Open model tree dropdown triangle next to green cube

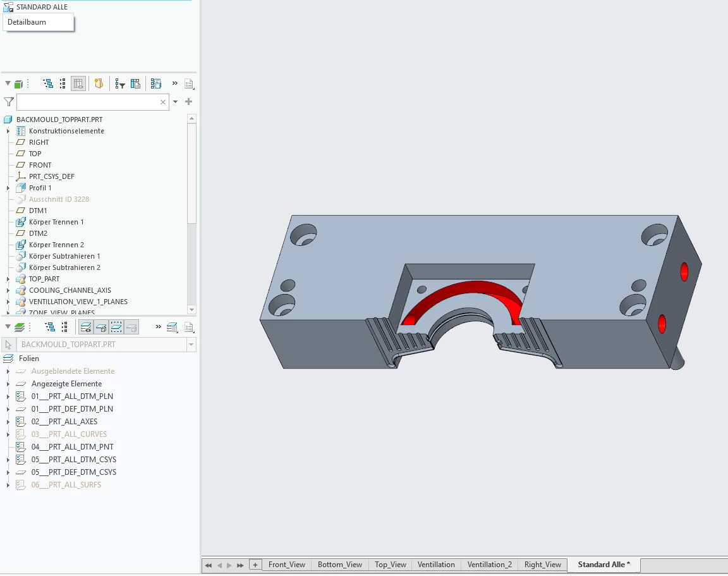click(x=8, y=83)
